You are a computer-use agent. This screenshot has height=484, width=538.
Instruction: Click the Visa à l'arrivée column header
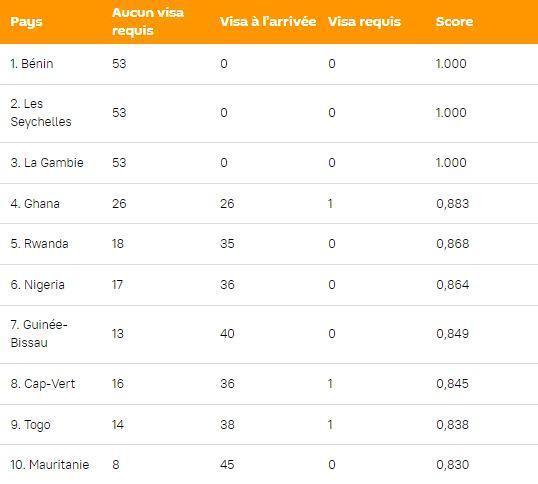(x=268, y=22)
